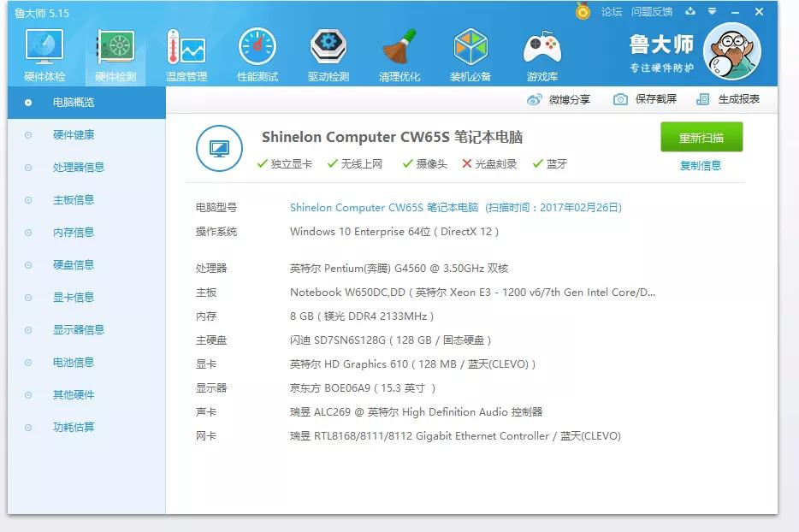Open 电池信息 sidebar item
Viewport: 799px width, 532px height.
point(86,363)
